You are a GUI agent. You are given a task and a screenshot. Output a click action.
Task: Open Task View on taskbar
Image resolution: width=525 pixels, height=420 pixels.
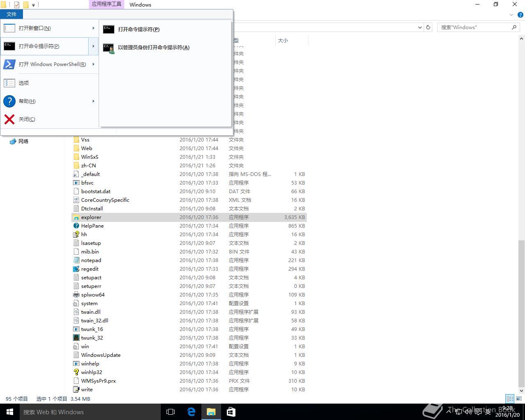point(171,412)
